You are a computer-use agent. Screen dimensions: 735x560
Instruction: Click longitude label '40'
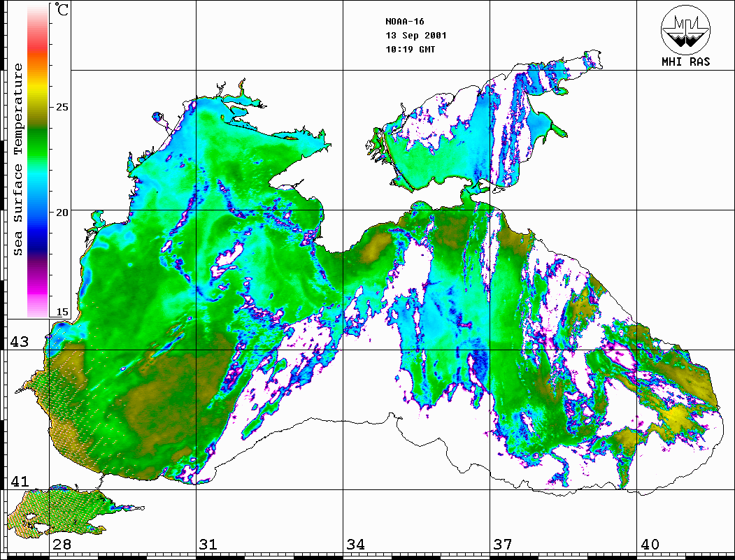click(650, 545)
